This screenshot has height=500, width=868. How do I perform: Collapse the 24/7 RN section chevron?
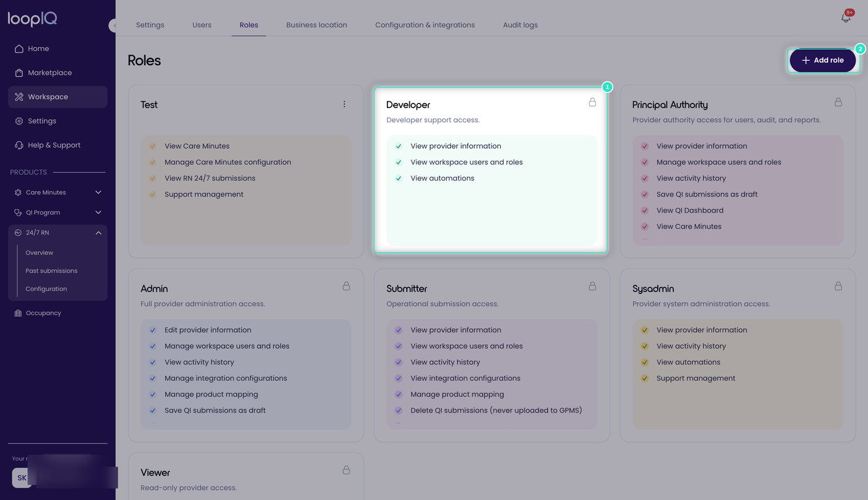coord(98,233)
